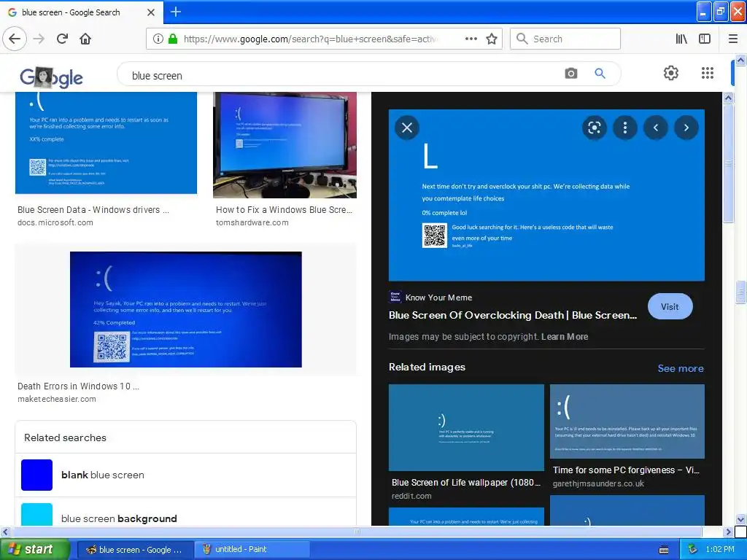This screenshot has width=747, height=560.
Task: Click the Firefox toolbar Search field
Action: (x=565, y=39)
